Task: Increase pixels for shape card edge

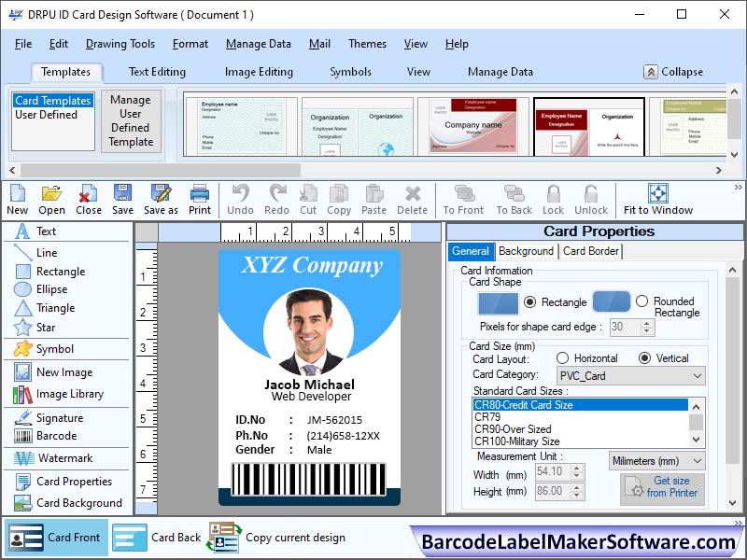Action: tap(646, 323)
